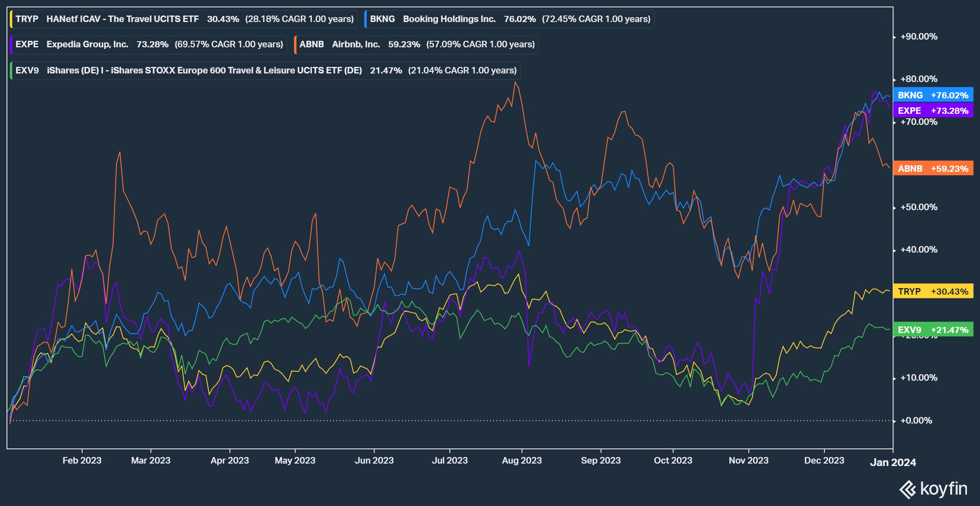980x506 pixels.
Task: Click the yellow color bar beside TRYP legend
Action: pyautogui.click(x=11, y=19)
